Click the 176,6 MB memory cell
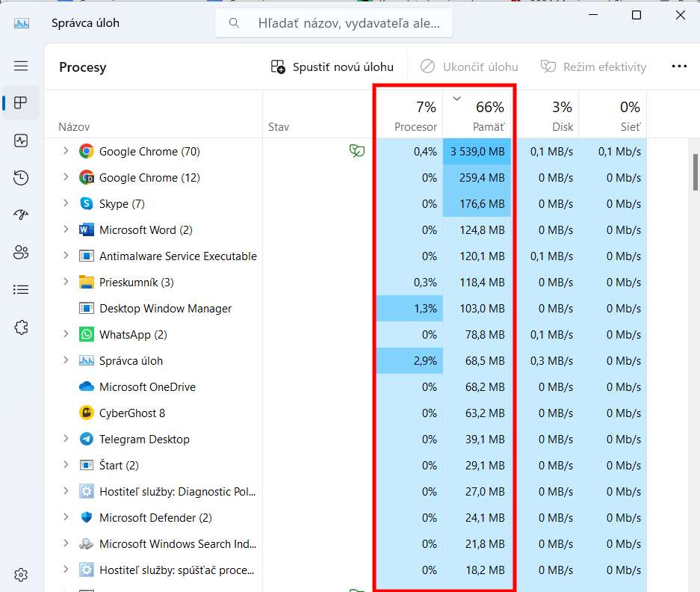Screen dimensions: 700x592 (477, 204)
